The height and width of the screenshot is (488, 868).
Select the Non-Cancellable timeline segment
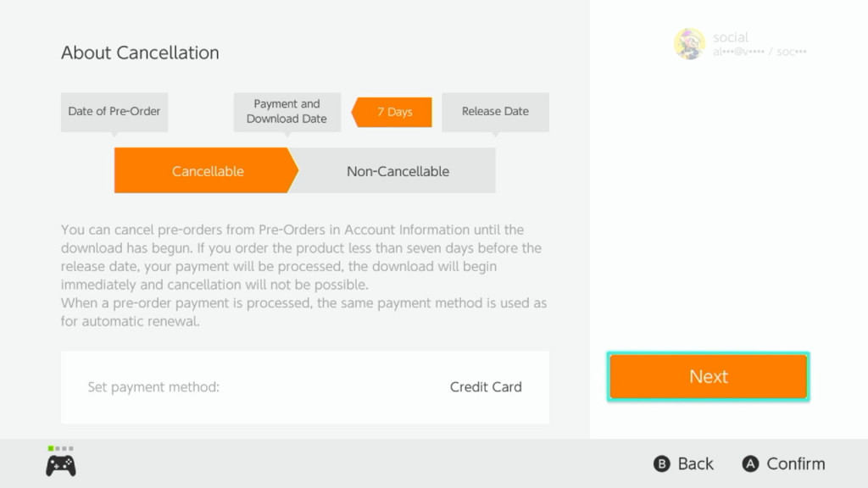(x=398, y=171)
